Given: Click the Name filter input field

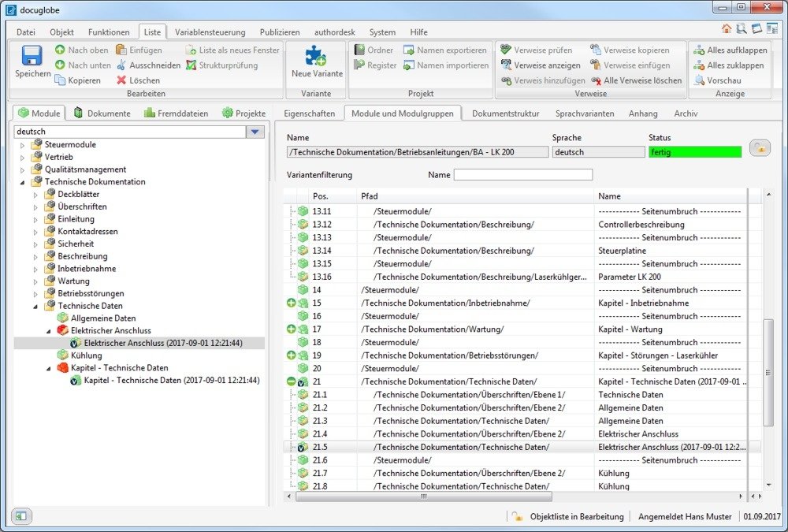Looking at the screenshot, I should [522, 175].
